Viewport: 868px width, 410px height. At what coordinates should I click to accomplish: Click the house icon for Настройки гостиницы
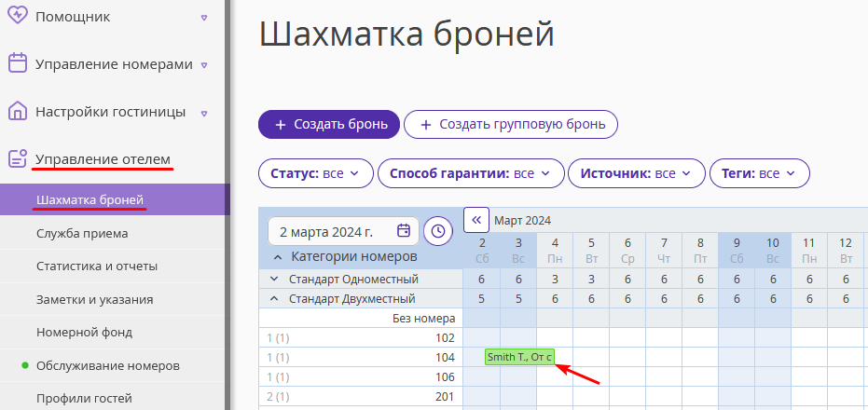(x=18, y=111)
